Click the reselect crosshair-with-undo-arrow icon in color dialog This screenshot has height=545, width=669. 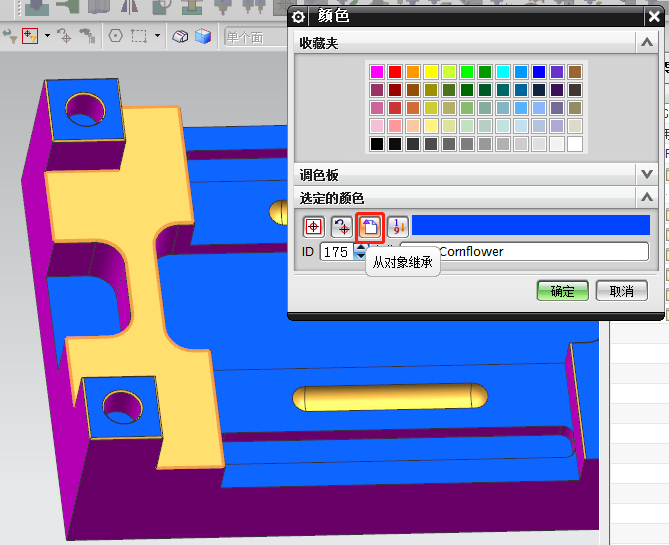(x=342, y=227)
